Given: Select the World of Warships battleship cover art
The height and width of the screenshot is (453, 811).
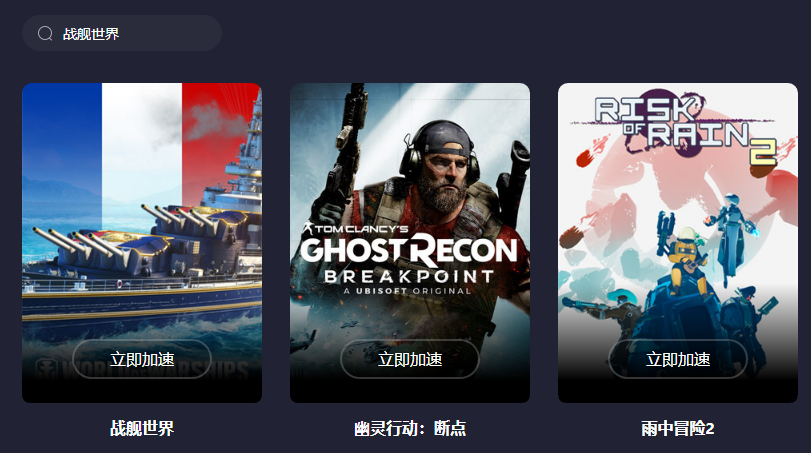Looking at the screenshot, I should 142,243.
